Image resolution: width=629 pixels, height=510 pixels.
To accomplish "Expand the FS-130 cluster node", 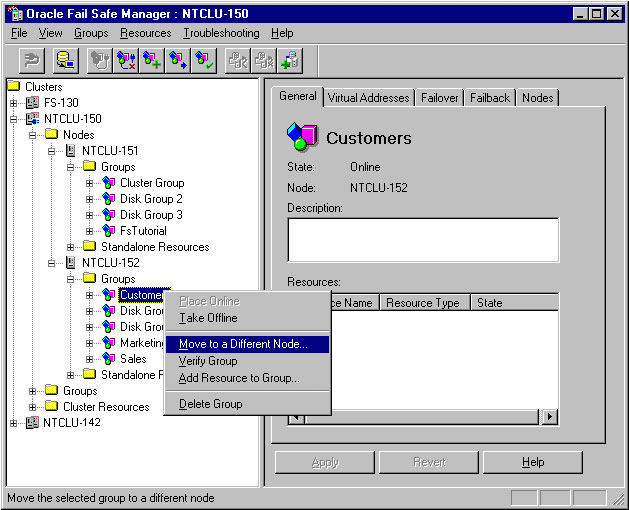I will point(13,103).
